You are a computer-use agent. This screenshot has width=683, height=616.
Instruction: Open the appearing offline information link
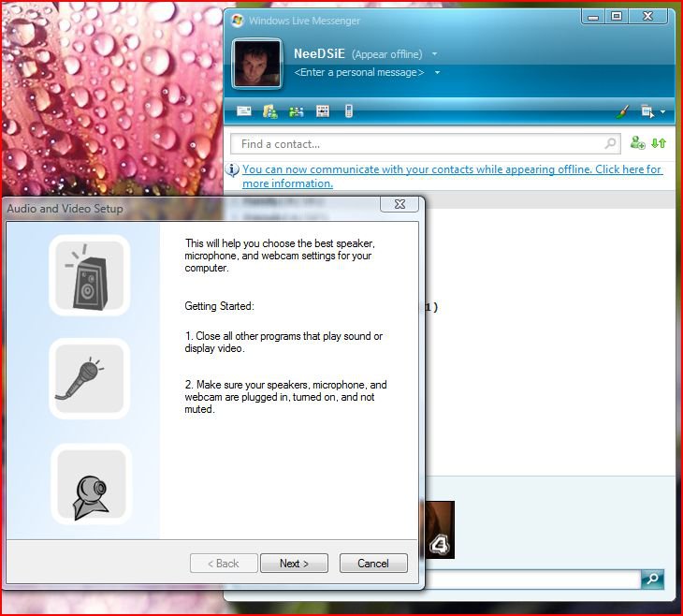[x=453, y=176]
